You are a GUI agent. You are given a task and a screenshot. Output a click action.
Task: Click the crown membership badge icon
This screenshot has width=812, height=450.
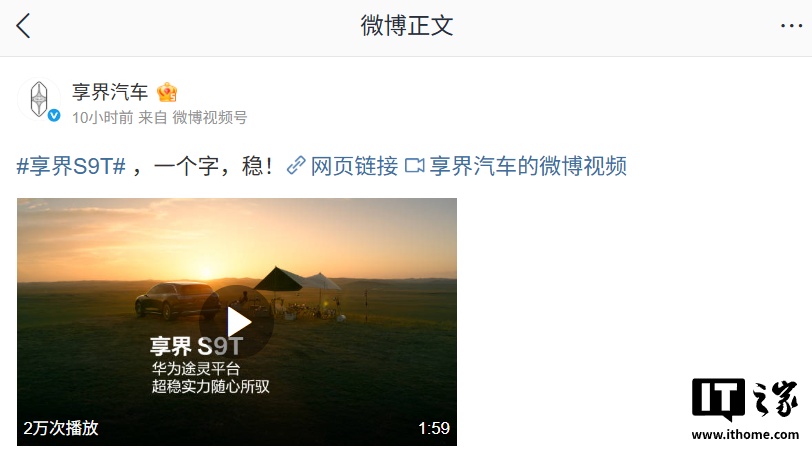click(167, 92)
